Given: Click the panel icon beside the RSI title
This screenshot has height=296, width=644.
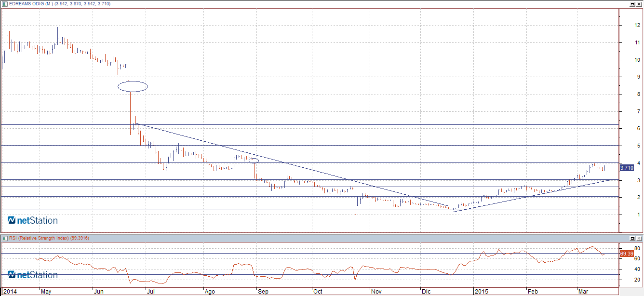Looking at the screenshot, I should 5,238.
